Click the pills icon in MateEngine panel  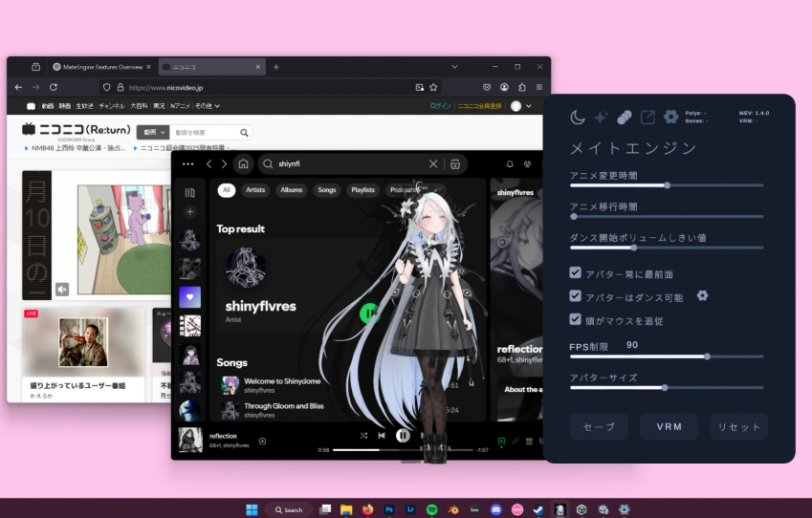tap(624, 118)
